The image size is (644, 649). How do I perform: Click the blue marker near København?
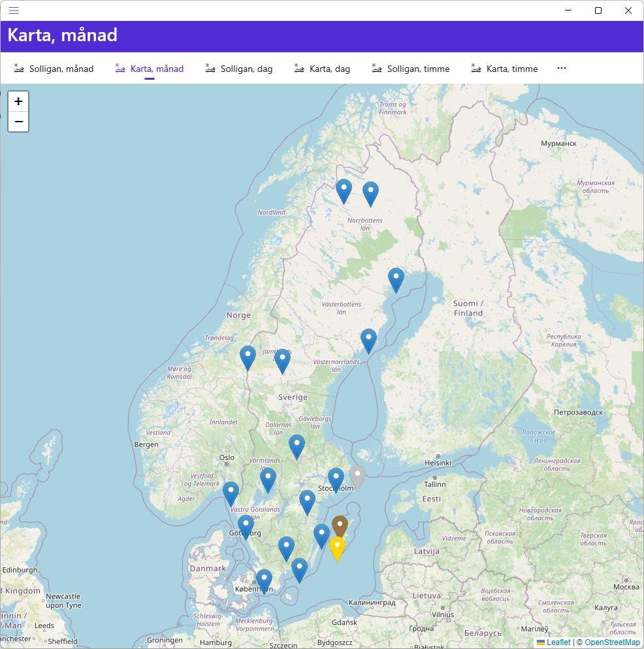(264, 582)
